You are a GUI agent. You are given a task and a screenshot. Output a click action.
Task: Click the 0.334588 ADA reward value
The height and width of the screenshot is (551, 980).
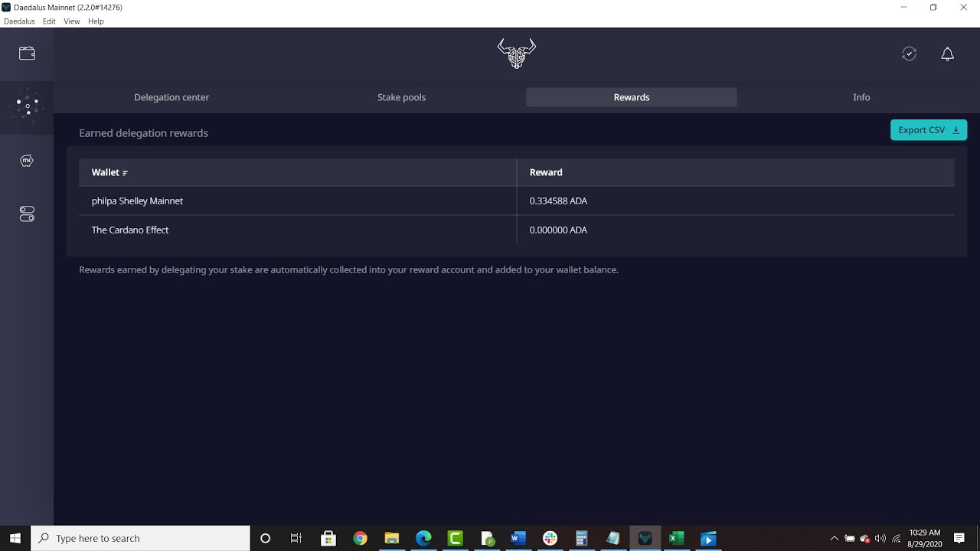[558, 201]
